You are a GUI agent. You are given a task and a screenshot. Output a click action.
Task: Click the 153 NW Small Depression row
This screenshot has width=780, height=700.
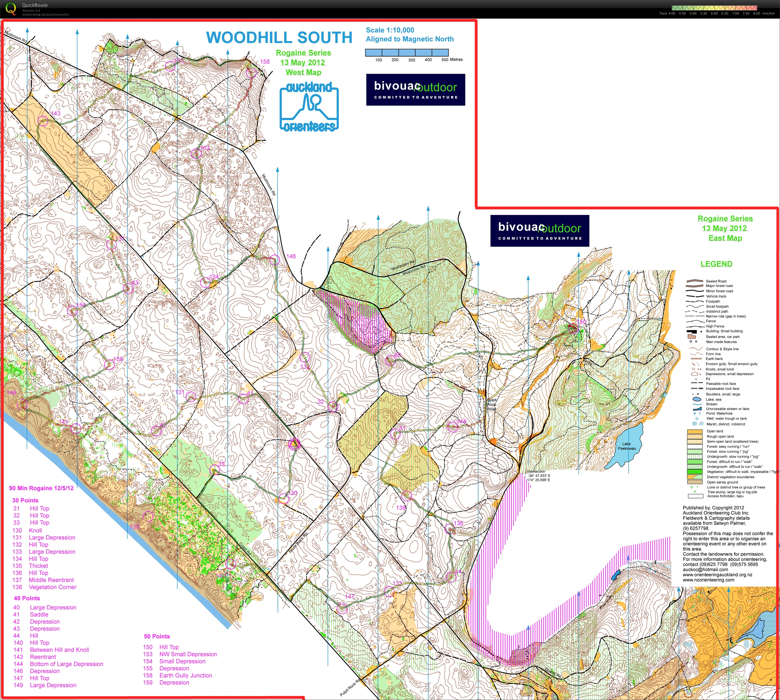(180, 654)
